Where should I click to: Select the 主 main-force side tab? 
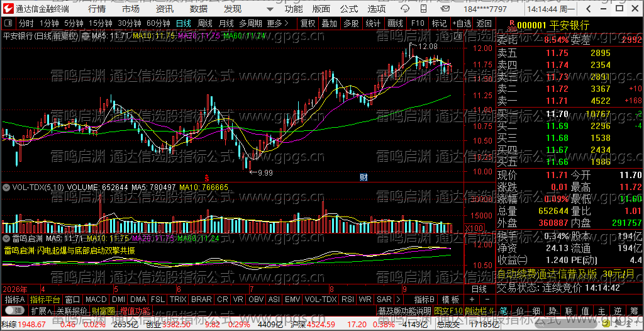601,310
